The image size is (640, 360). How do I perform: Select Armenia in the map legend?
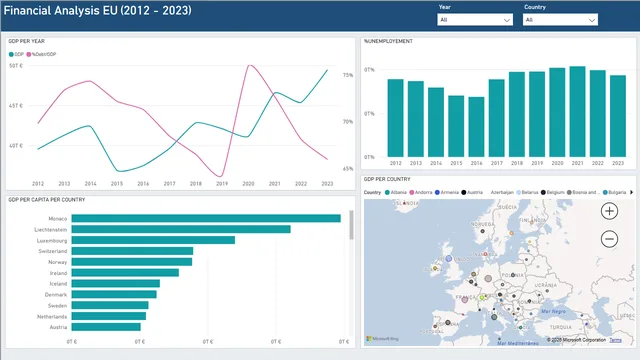click(447, 192)
